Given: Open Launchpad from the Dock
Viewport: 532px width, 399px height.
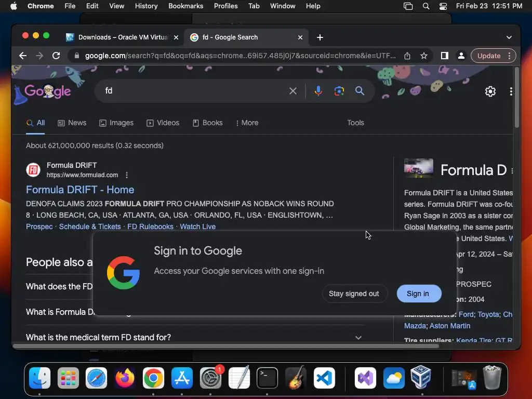Looking at the screenshot, I should coord(68,378).
